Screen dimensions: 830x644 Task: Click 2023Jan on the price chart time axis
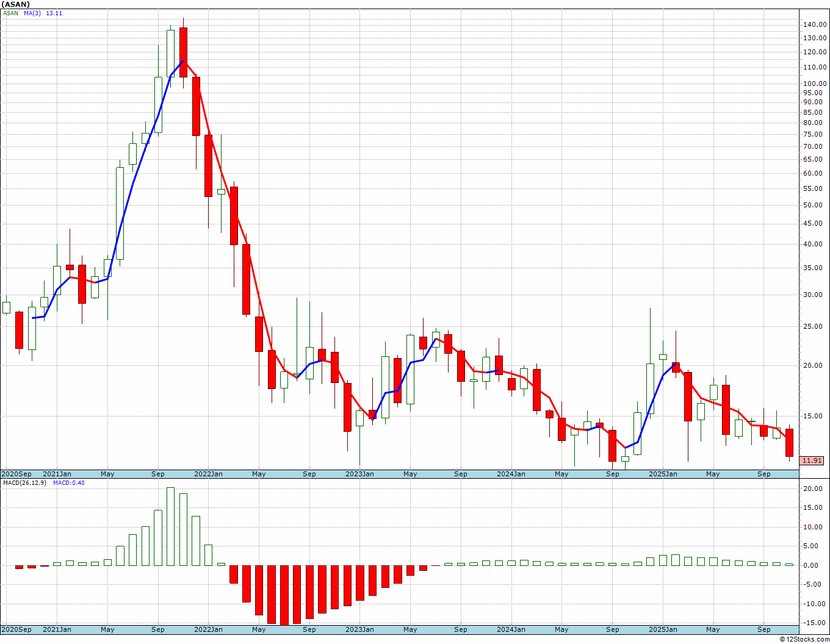pyautogui.click(x=359, y=474)
